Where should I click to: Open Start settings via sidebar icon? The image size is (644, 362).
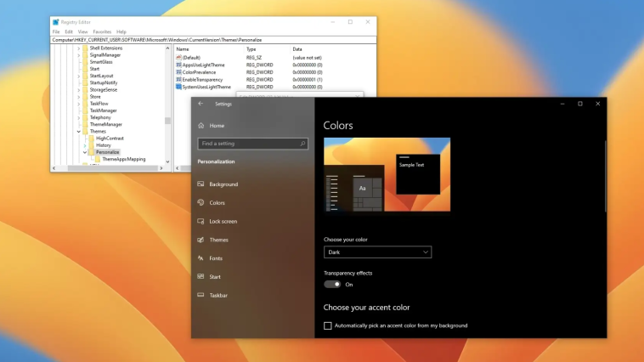[x=201, y=277]
